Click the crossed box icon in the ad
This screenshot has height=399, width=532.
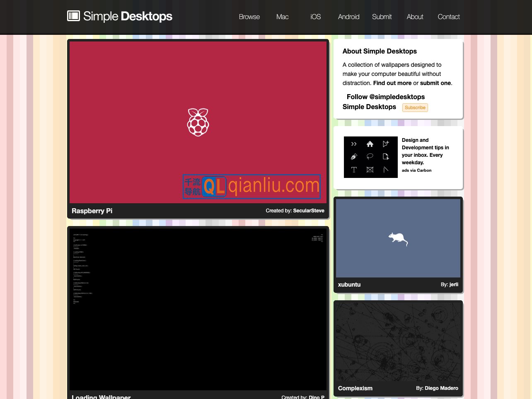coord(370,170)
